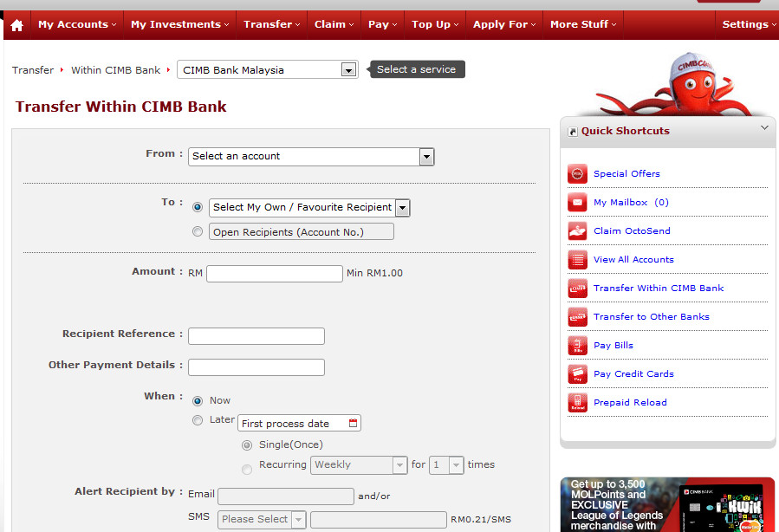Screen dimensions: 779x532
Task: Click the Transfer to Other Banks link
Action: (x=652, y=316)
